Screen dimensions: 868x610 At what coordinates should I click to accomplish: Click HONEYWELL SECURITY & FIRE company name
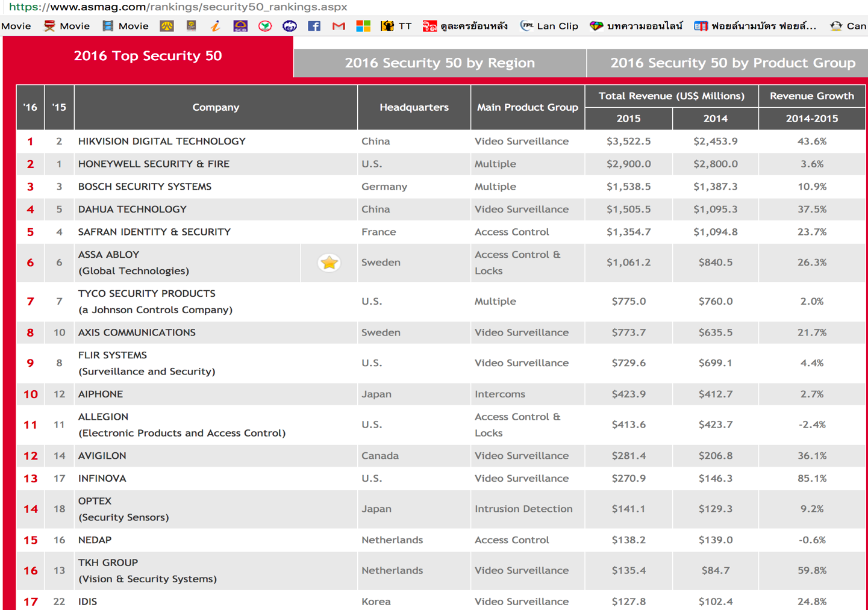pyautogui.click(x=154, y=164)
